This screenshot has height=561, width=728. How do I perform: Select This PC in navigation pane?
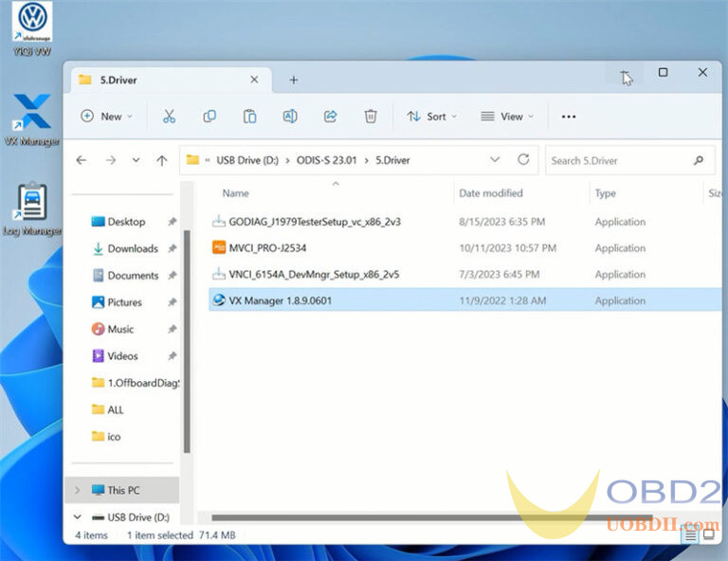pos(123,490)
